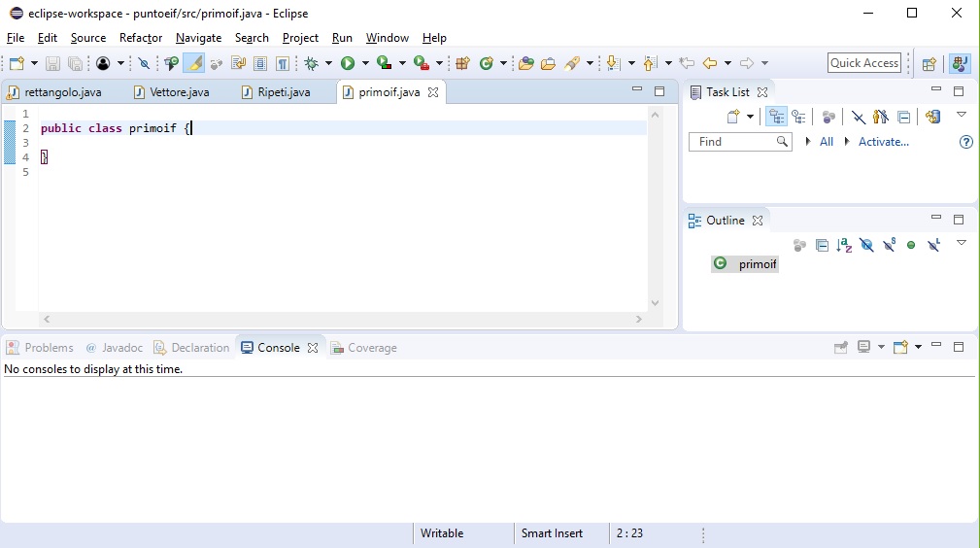Toggle Hide Completed Tasks in Task List
This screenshot has height=548, width=980.
point(859,117)
